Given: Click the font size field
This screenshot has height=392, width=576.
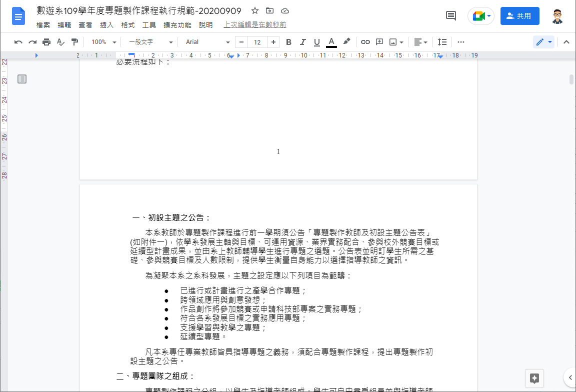Looking at the screenshot, I should tap(257, 42).
